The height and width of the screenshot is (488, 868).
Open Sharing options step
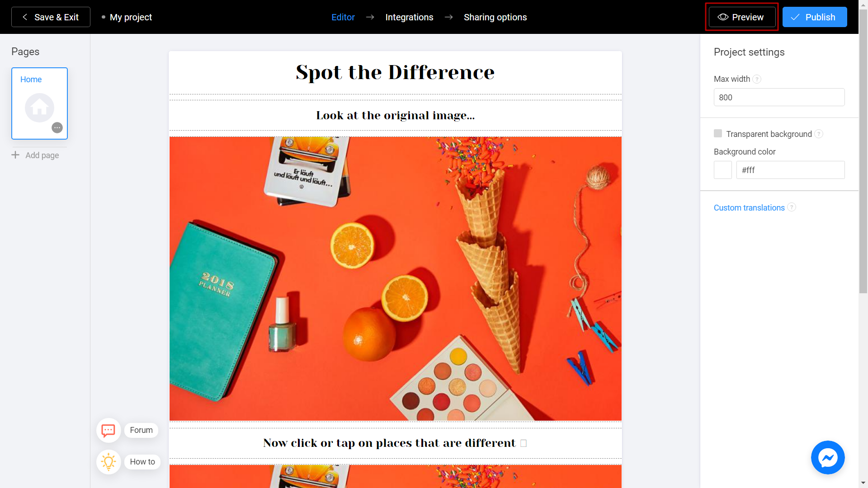click(495, 17)
